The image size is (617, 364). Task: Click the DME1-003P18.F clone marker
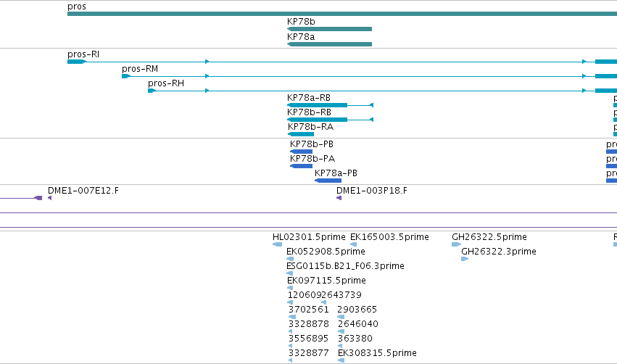tap(339, 198)
